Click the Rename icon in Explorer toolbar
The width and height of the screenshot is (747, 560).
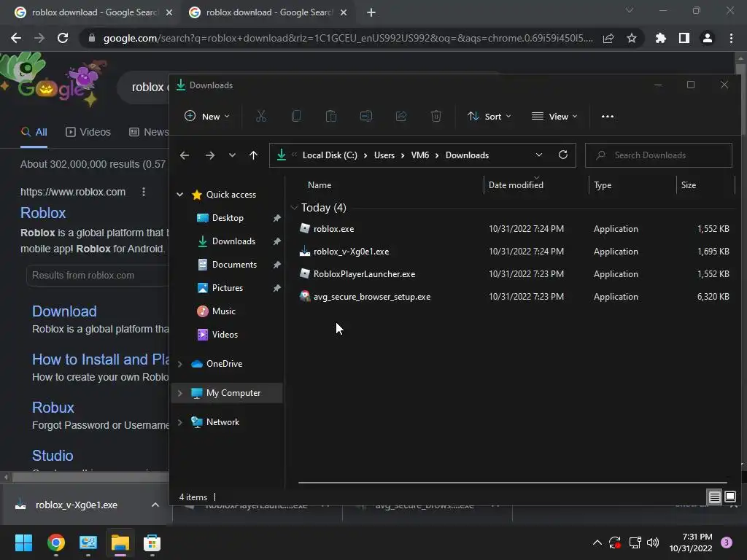(366, 116)
